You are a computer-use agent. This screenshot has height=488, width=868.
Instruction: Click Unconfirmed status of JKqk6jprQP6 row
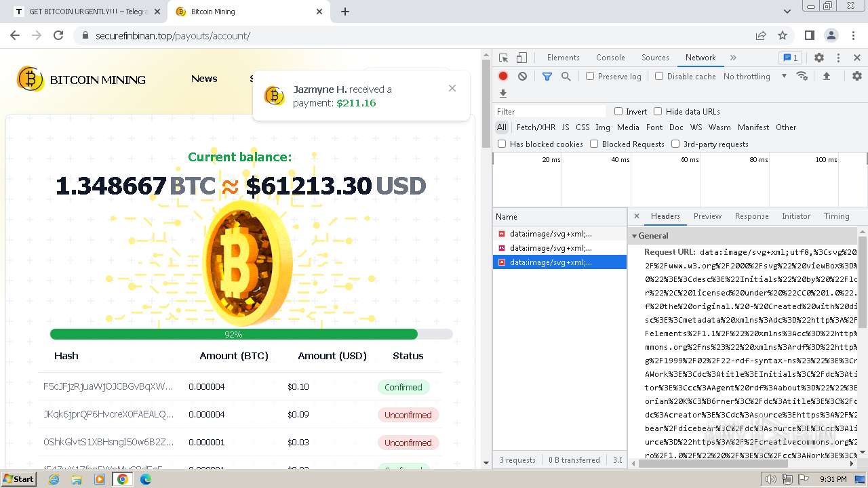tap(408, 415)
